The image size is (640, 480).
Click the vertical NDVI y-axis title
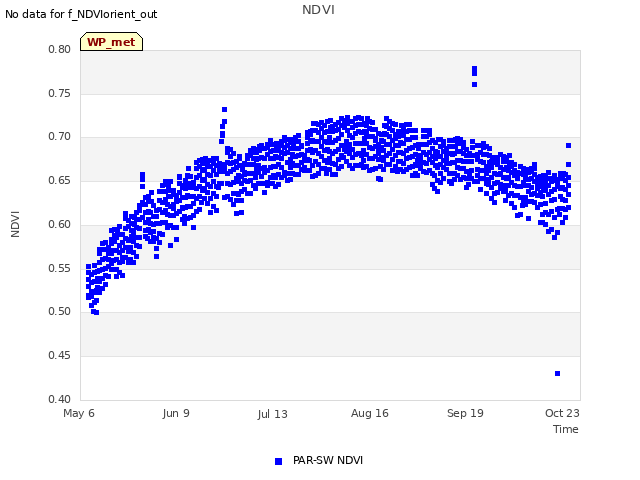point(15,224)
